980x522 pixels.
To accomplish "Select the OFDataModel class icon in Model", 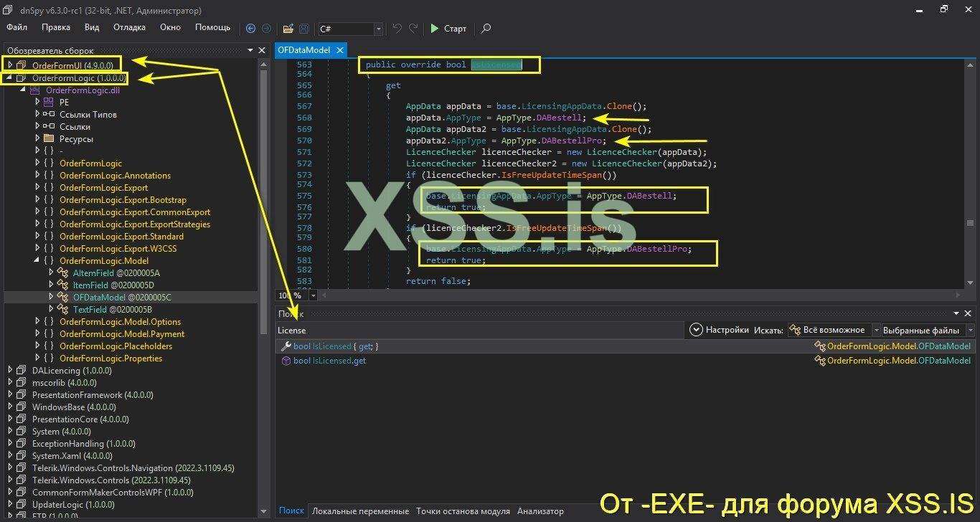I will point(63,297).
